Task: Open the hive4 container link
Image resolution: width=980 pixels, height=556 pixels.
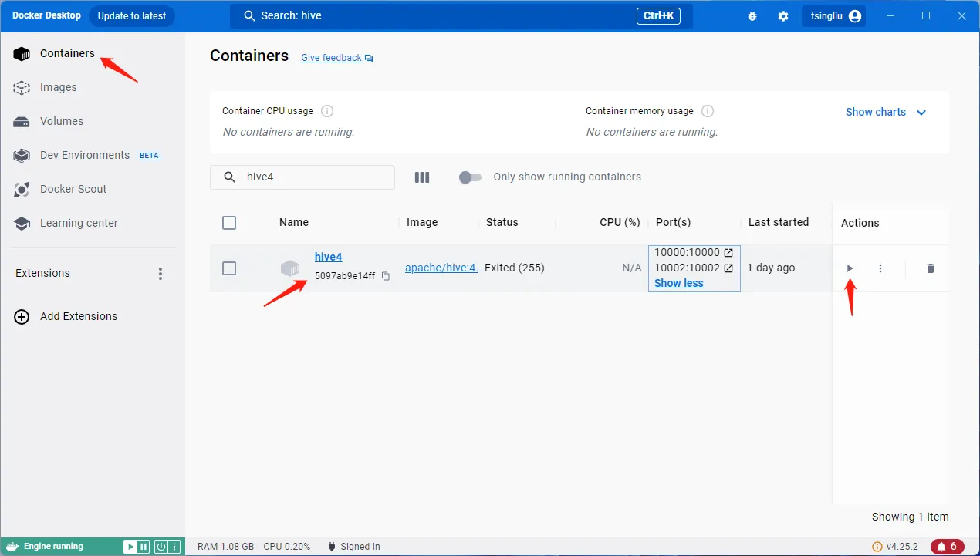Action: (x=328, y=257)
